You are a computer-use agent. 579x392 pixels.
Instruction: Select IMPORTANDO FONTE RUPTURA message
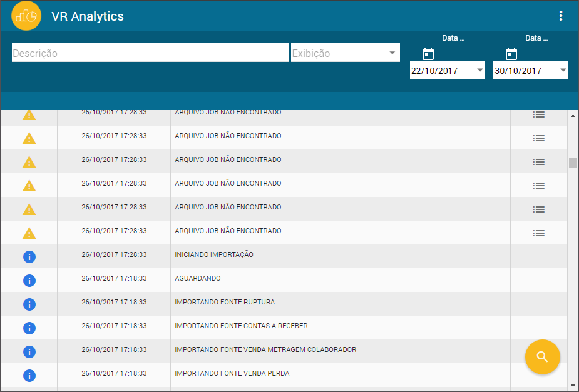[225, 302]
